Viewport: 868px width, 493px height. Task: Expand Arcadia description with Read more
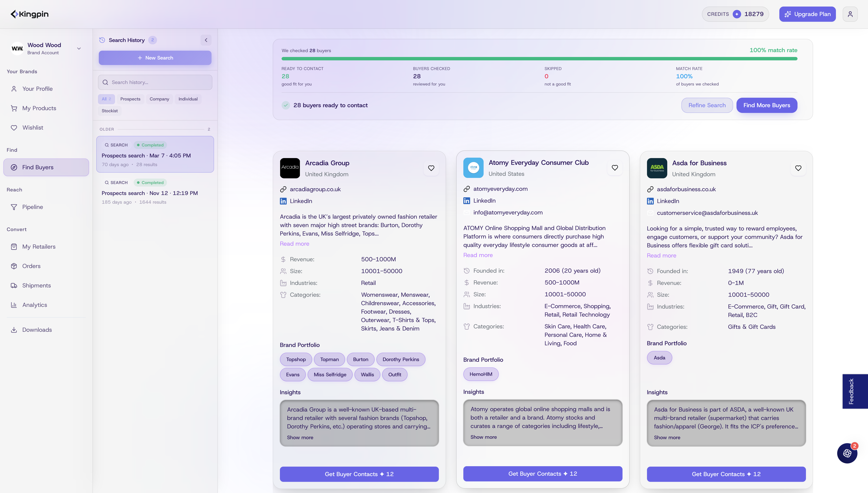[x=294, y=244]
